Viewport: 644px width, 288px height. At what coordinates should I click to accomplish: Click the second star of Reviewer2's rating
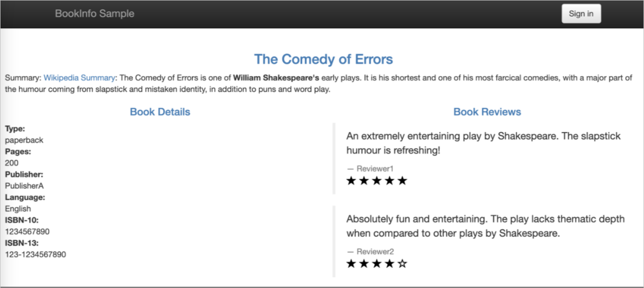coord(364,263)
